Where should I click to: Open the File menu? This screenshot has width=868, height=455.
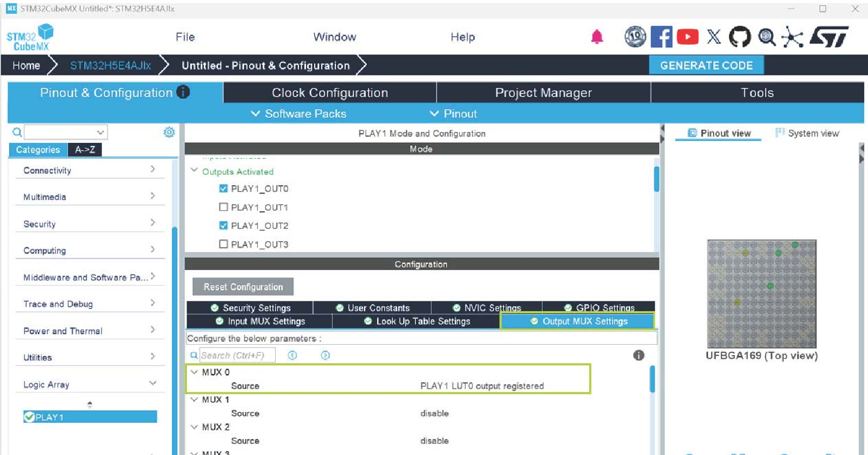[185, 37]
